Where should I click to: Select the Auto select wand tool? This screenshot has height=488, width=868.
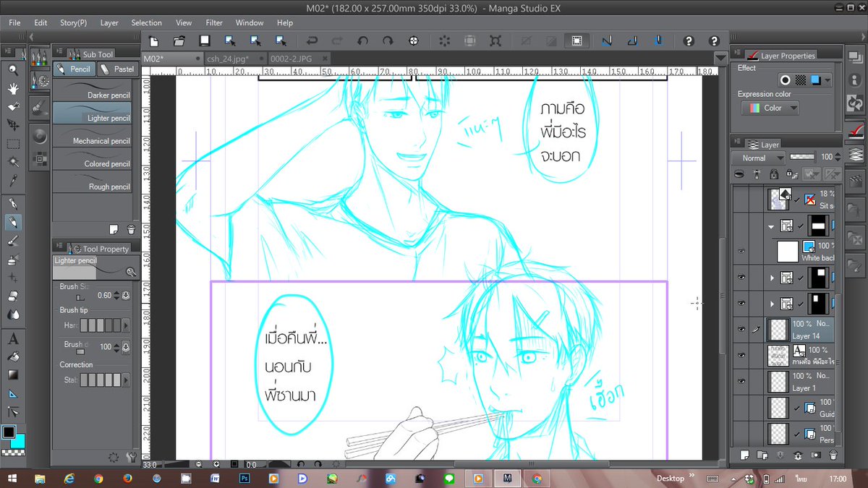click(13, 162)
